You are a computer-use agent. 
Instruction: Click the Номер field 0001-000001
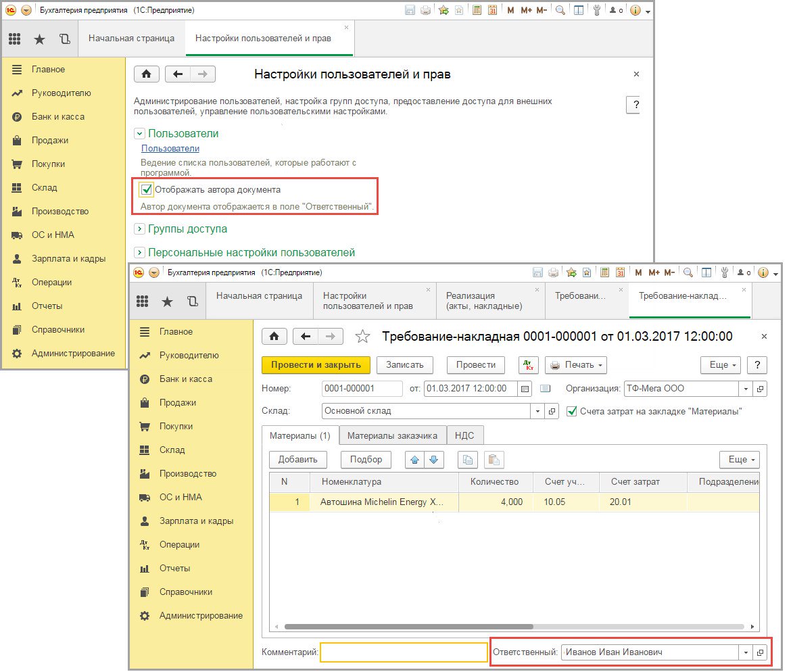362,388
